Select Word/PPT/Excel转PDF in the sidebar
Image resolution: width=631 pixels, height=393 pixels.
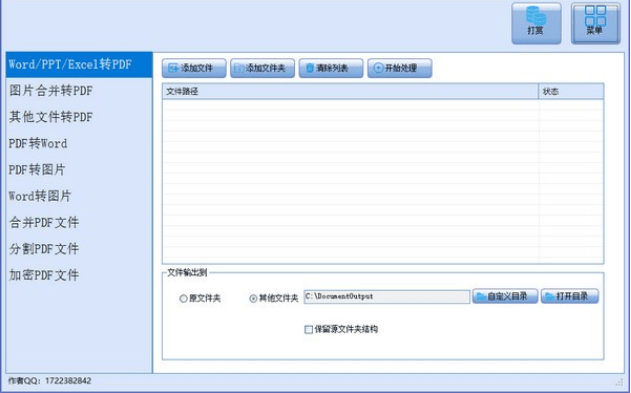[79, 64]
